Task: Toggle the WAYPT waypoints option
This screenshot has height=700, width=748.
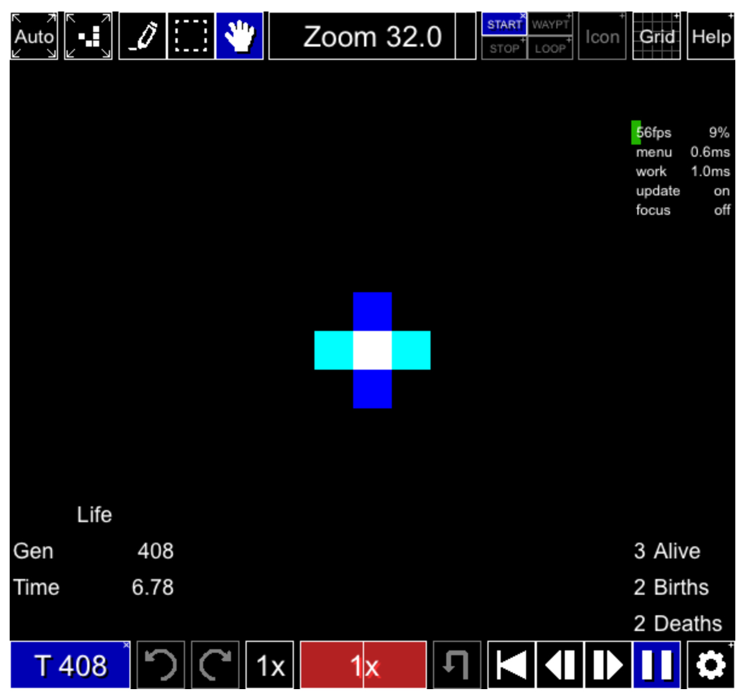Action: [x=550, y=24]
